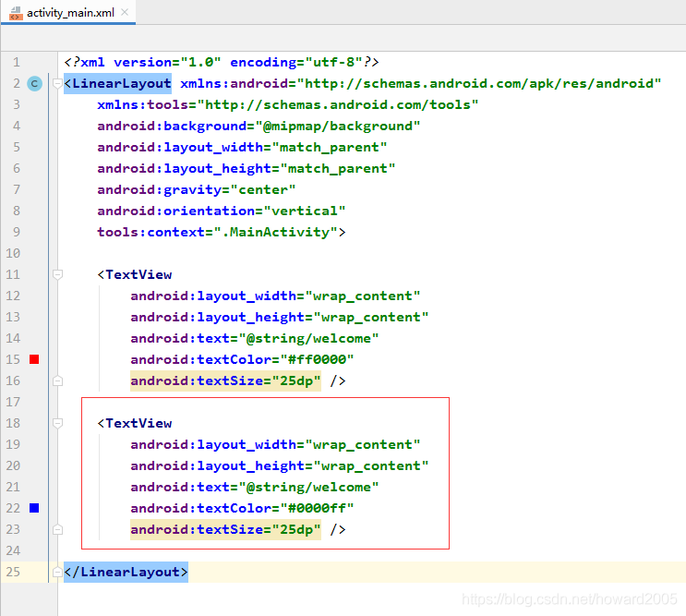The height and width of the screenshot is (616, 686).
Task: Collapse the first TextView fold on line 11
Action: coord(57,274)
